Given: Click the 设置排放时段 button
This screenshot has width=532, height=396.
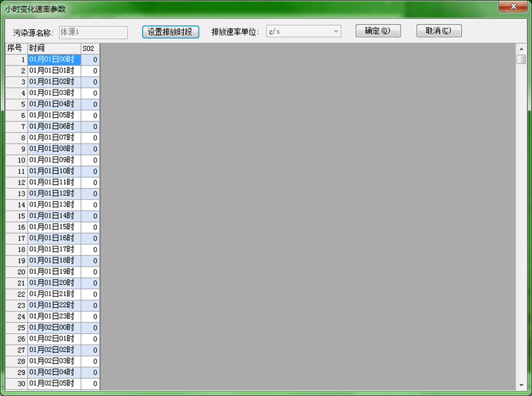Looking at the screenshot, I should [x=171, y=32].
